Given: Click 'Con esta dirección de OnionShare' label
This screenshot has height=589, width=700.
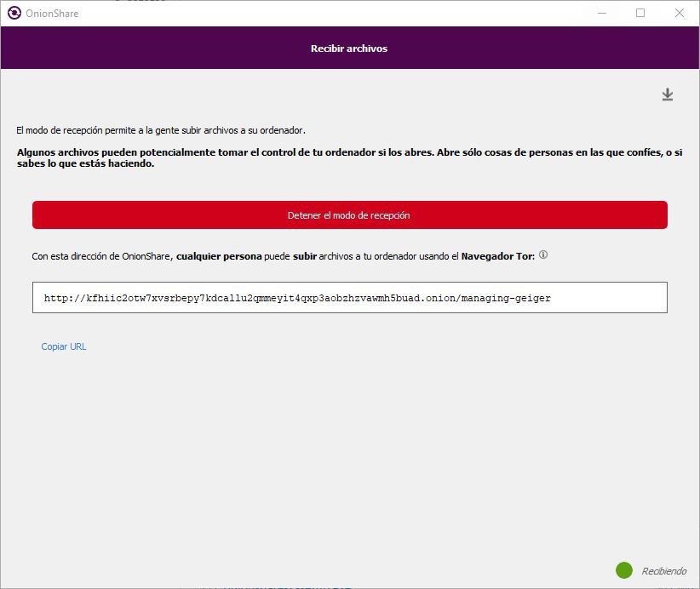Looking at the screenshot, I should pyautogui.click(x=283, y=256).
